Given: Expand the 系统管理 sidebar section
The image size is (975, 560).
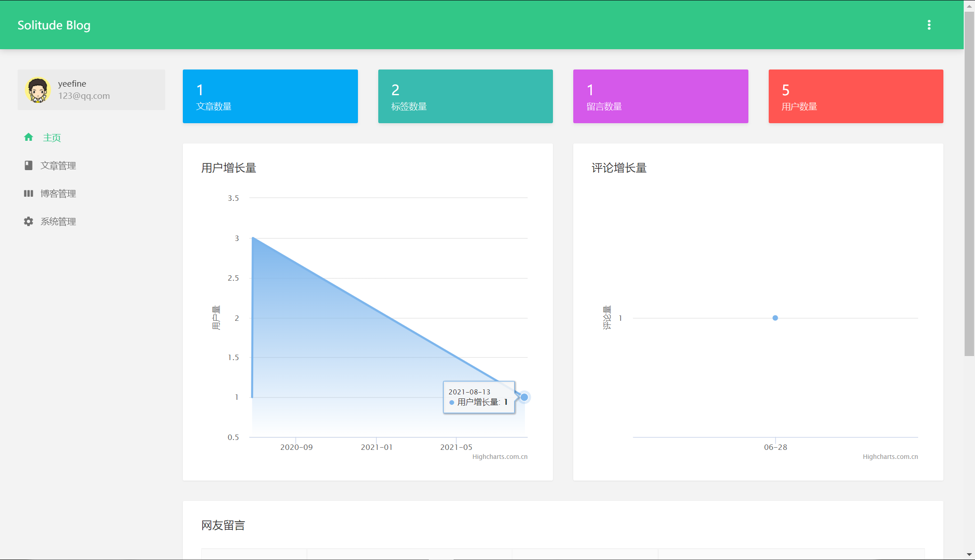Looking at the screenshot, I should (58, 222).
